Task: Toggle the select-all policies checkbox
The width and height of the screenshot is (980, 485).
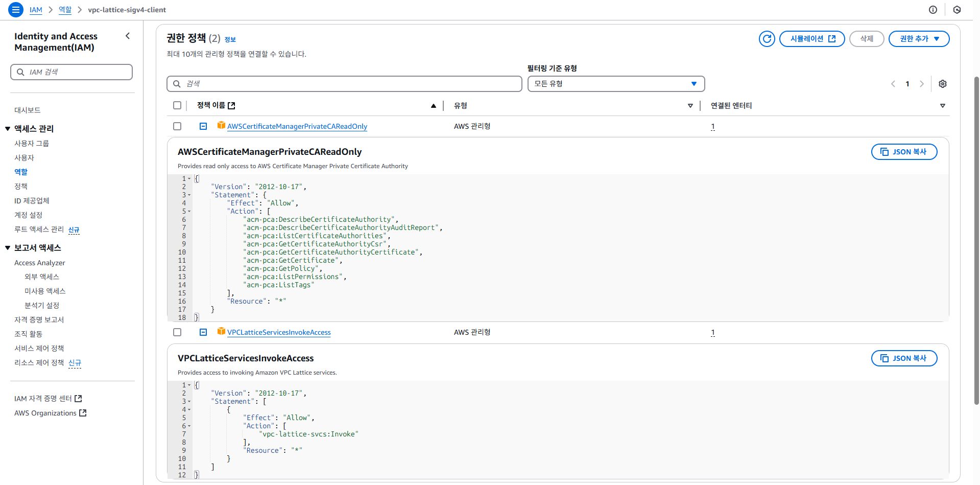Action: pos(177,105)
